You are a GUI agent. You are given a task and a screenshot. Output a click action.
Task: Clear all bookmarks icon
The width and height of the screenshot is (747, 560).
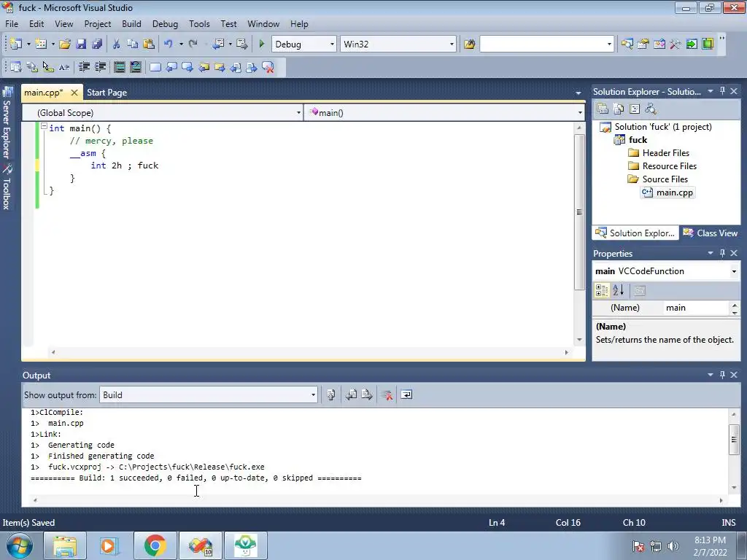coord(268,67)
